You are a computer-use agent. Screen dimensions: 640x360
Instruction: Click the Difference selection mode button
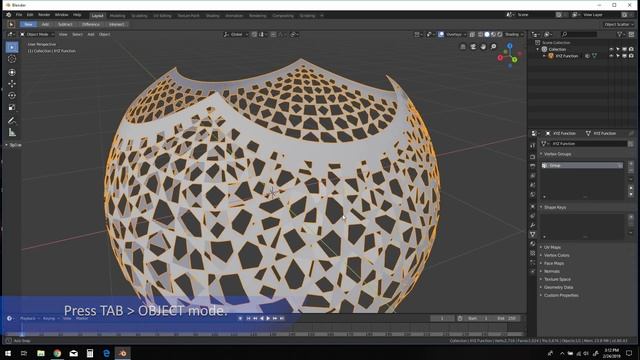pos(91,24)
